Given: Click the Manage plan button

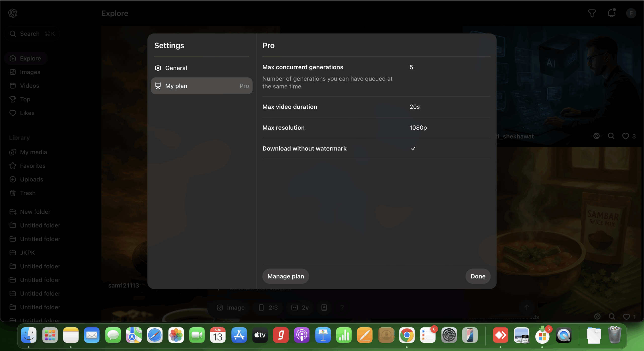Looking at the screenshot, I should point(286,276).
